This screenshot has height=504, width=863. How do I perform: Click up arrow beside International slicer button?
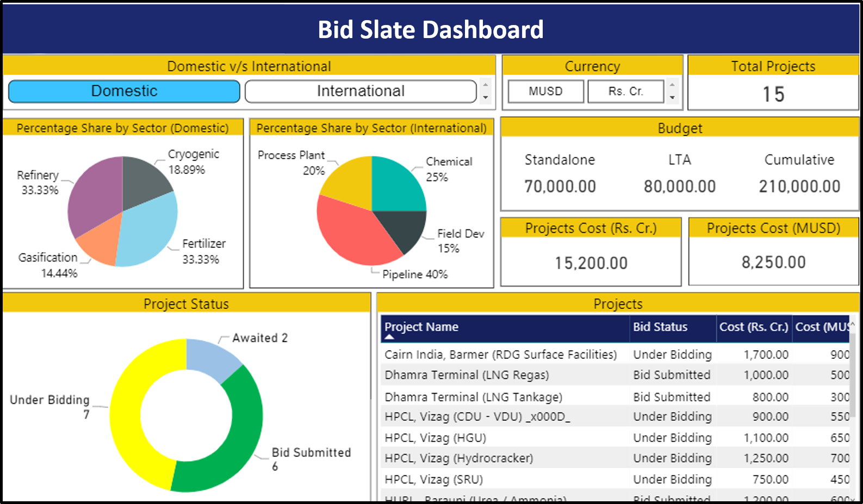486,85
